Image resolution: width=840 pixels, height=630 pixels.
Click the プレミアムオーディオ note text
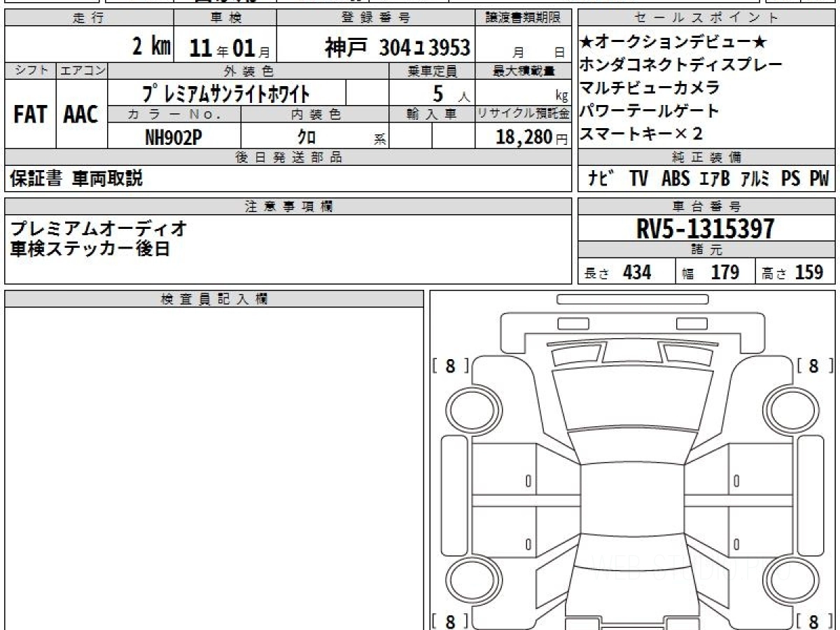coord(99,228)
